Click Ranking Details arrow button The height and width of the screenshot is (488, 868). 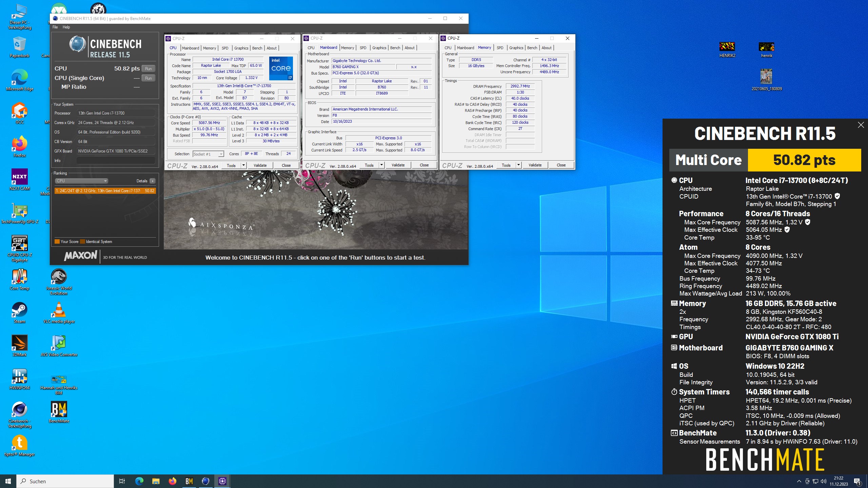[153, 181]
